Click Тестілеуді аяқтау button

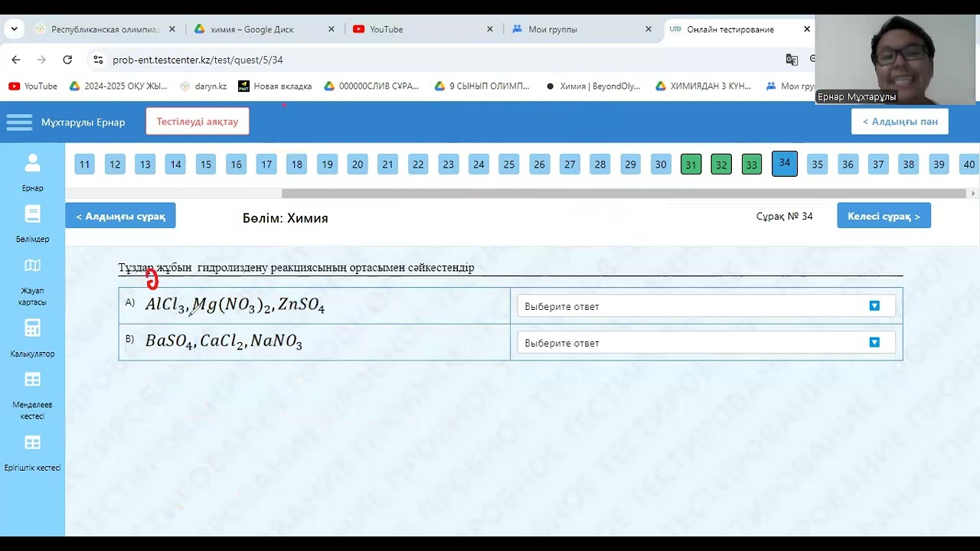tap(198, 122)
